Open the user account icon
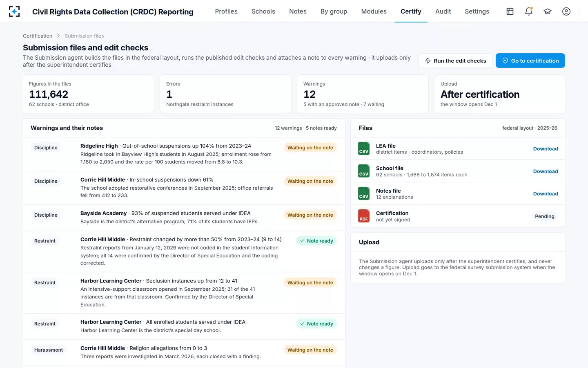The image size is (588, 368). tap(566, 11)
